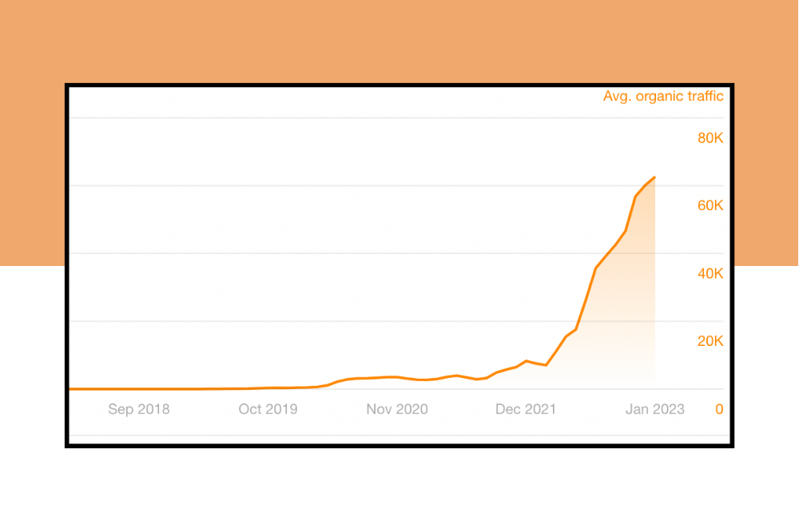Select the 40K axis value
The height and width of the screenshot is (532, 799).
point(710,274)
